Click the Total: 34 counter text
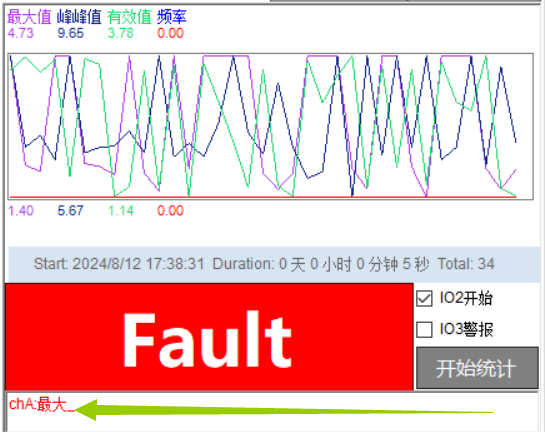The image size is (545, 432). point(466,264)
